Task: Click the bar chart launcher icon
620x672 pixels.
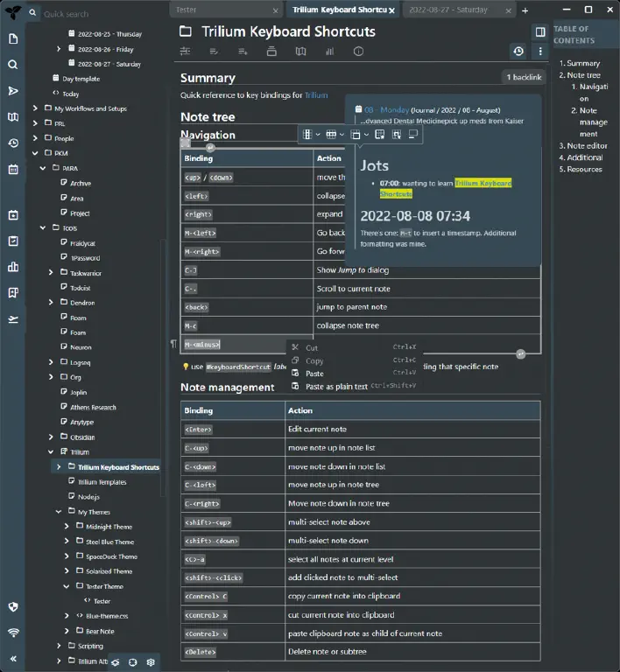Action: pos(13,267)
